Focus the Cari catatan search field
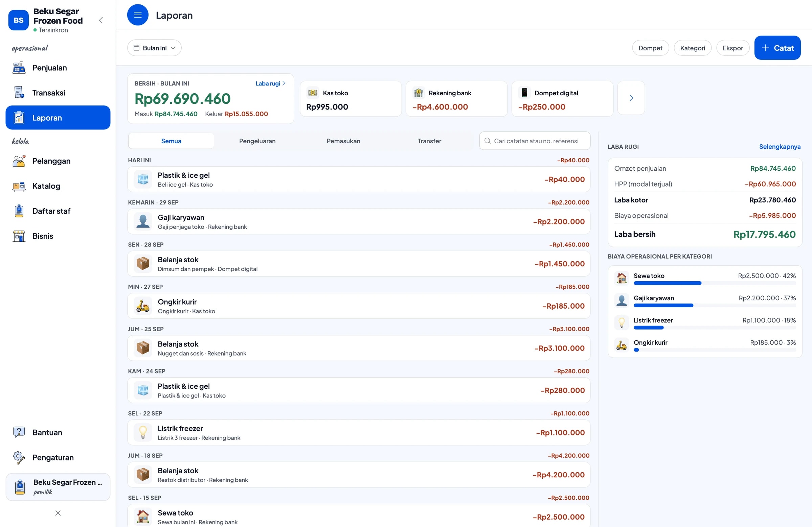This screenshot has height=527, width=812. 535,141
